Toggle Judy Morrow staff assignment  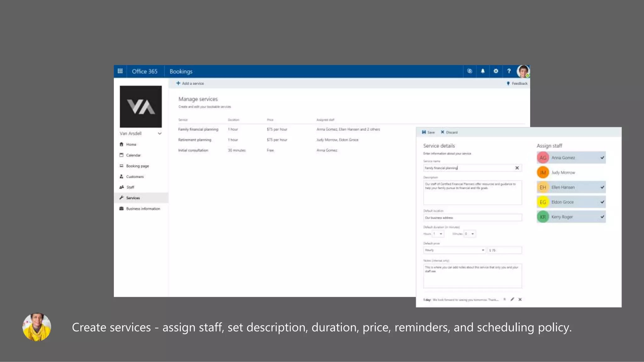tap(571, 173)
